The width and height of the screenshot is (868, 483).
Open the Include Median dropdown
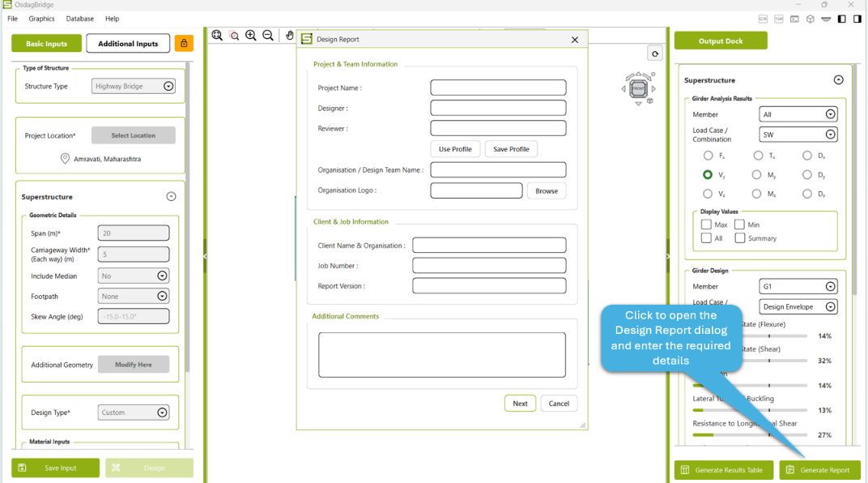click(134, 276)
